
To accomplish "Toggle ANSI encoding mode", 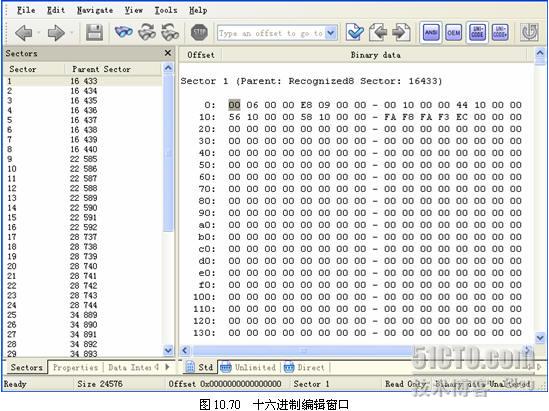I will (x=431, y=33).
